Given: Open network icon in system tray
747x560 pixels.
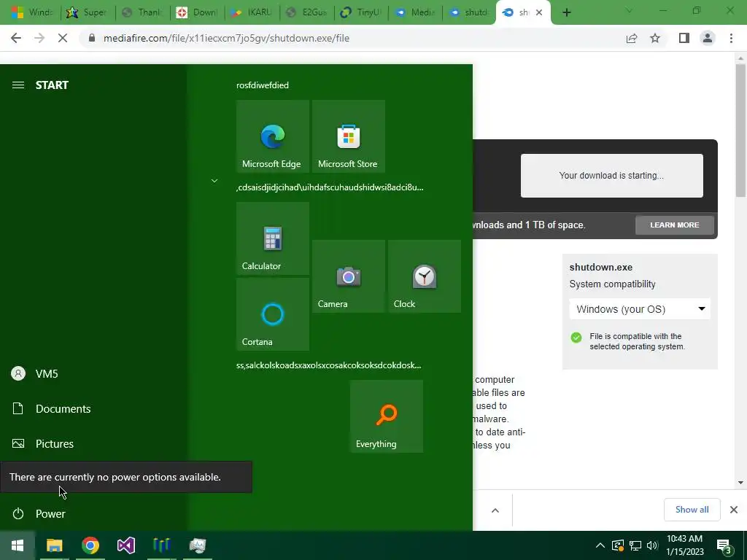Looking at the screenshot, I should (635, 545).
